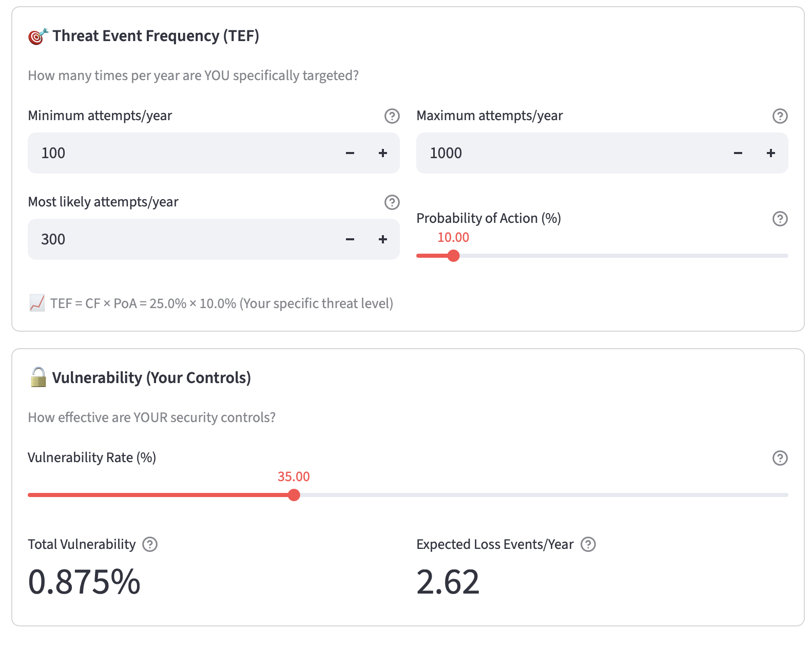
Task: Click help icon for Maximum attempts/year
Action: [780, 116]
